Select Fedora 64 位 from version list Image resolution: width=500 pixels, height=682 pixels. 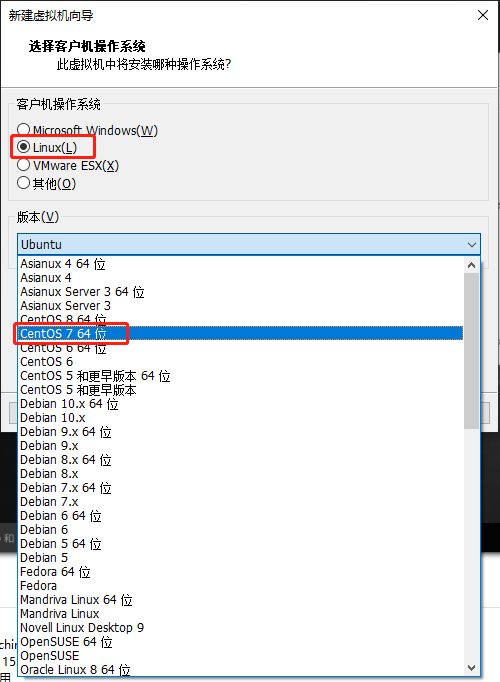[241, 572]
